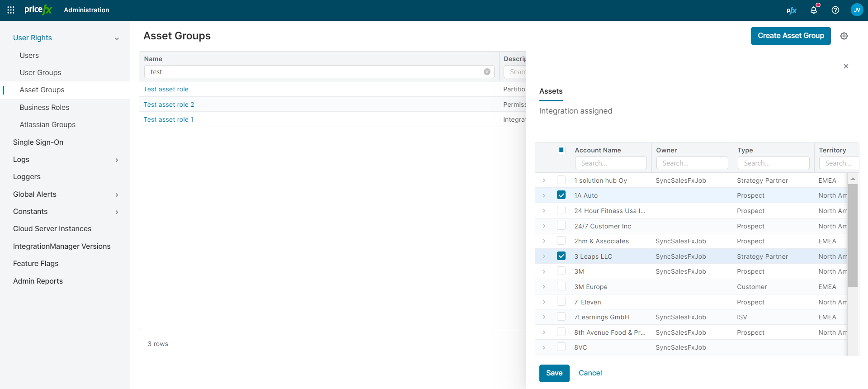Open the notifications bell
The height and width of the screenshot is (389, 868).
point(814,10)
